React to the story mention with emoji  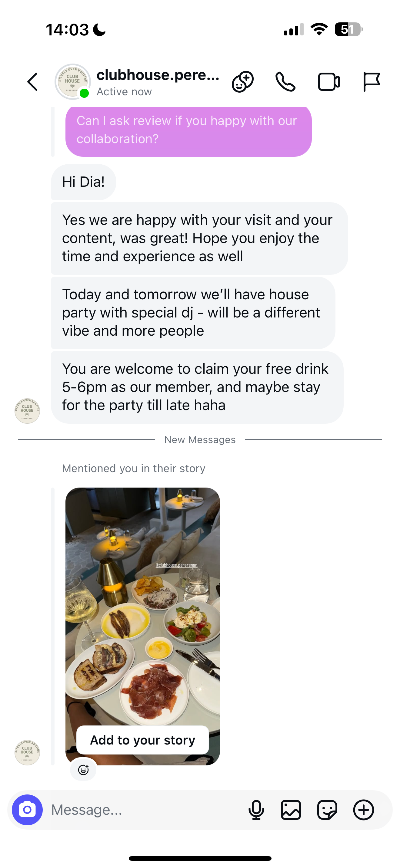[83, 770]
